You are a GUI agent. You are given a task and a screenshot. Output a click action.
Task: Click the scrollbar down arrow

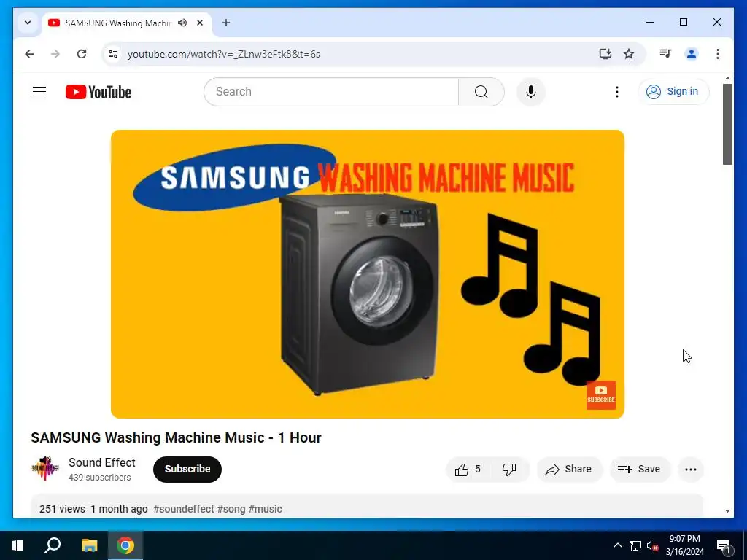[x=727, y=511]
